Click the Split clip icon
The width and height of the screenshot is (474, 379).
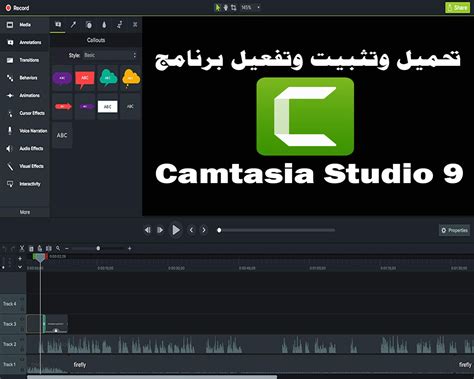point(49,248)
